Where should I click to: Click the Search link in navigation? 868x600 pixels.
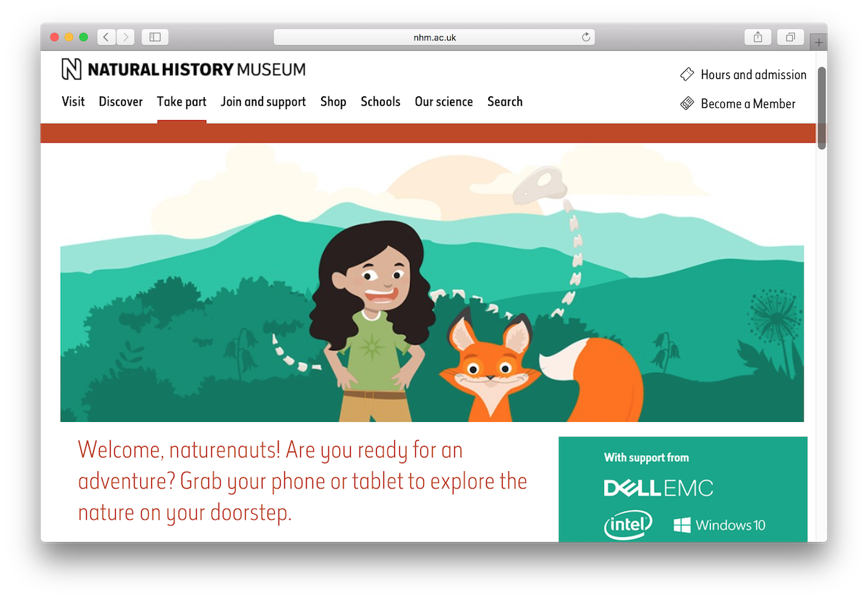[x=505, y=101]
